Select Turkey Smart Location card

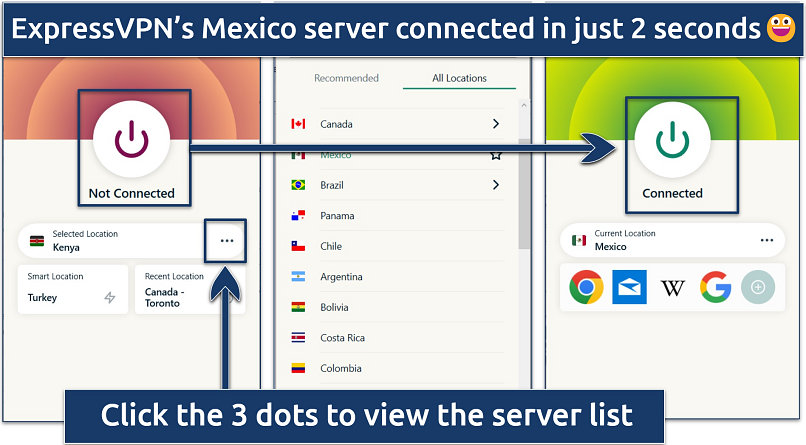click(x=73, y=289)
